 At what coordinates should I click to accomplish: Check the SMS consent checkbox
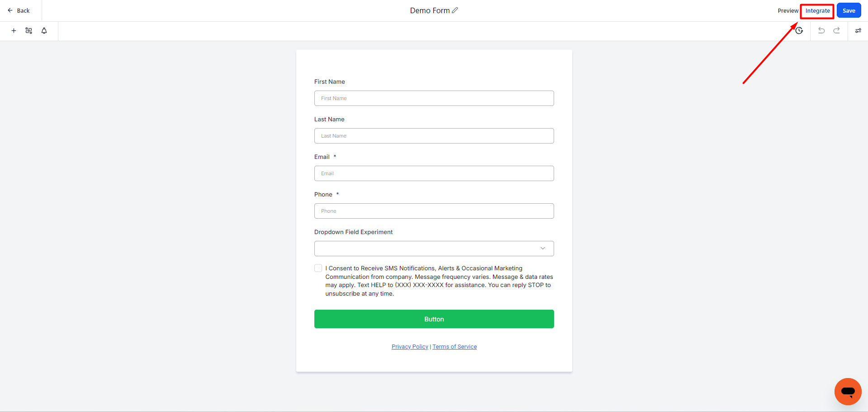[318, 268]
